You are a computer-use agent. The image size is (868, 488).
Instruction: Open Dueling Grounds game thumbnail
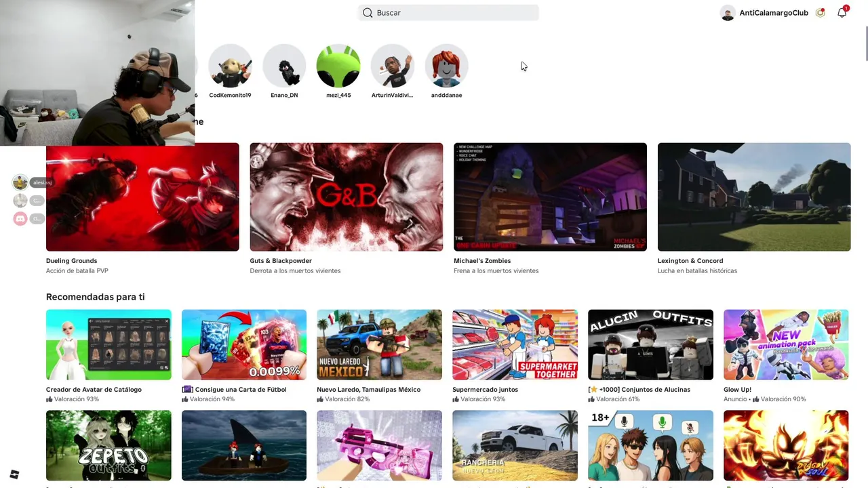coord(142,197)
